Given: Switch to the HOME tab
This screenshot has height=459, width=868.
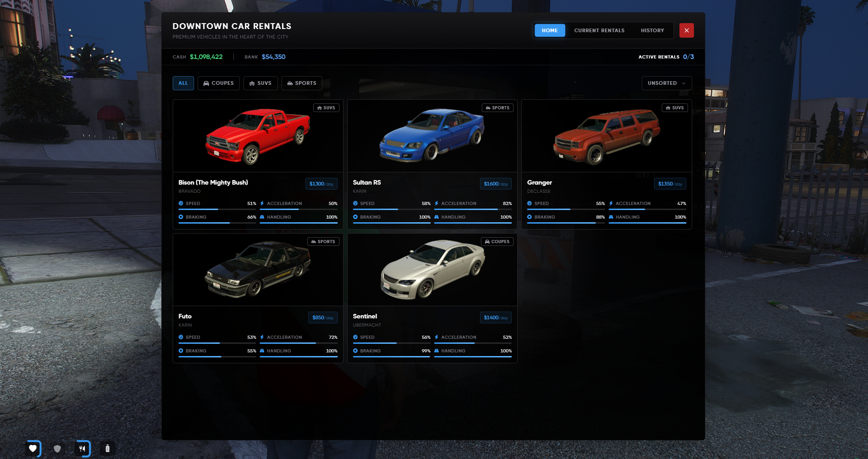Looking at the screenshot, I should click(550, 30).
